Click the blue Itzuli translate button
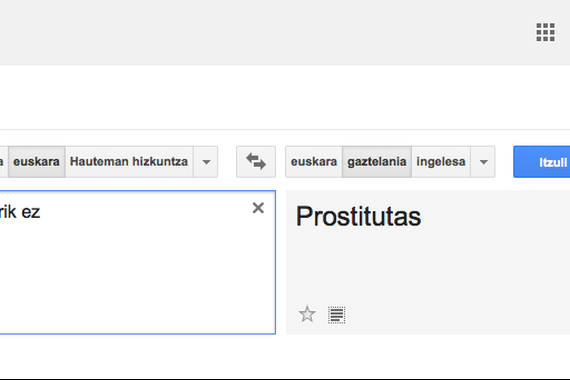 542,162
